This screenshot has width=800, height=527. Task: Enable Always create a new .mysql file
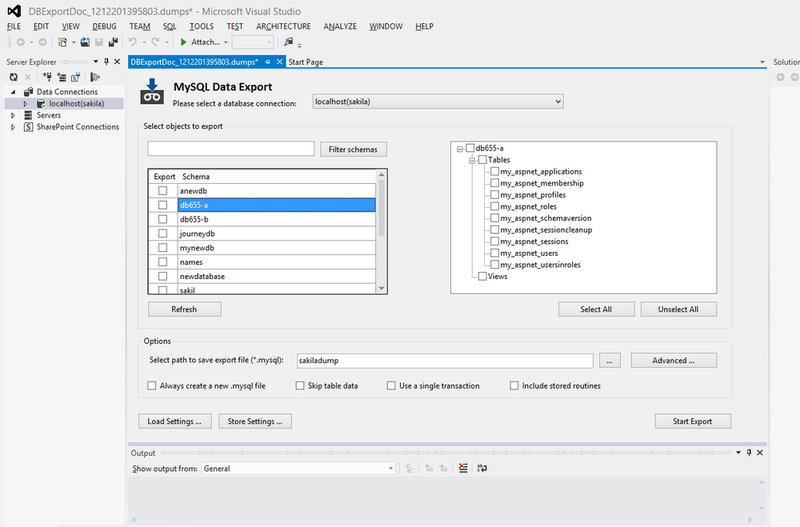click(152, 386)
